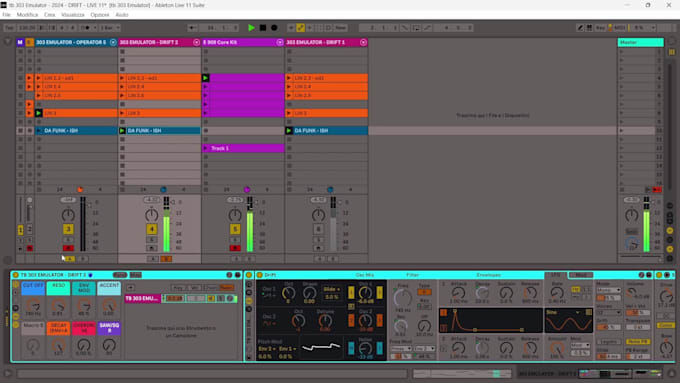The width and height of the screenshot is (680, 383).
Task: Toggle track activator 3 on OPERATOR 5
Action: pos(68,229)
